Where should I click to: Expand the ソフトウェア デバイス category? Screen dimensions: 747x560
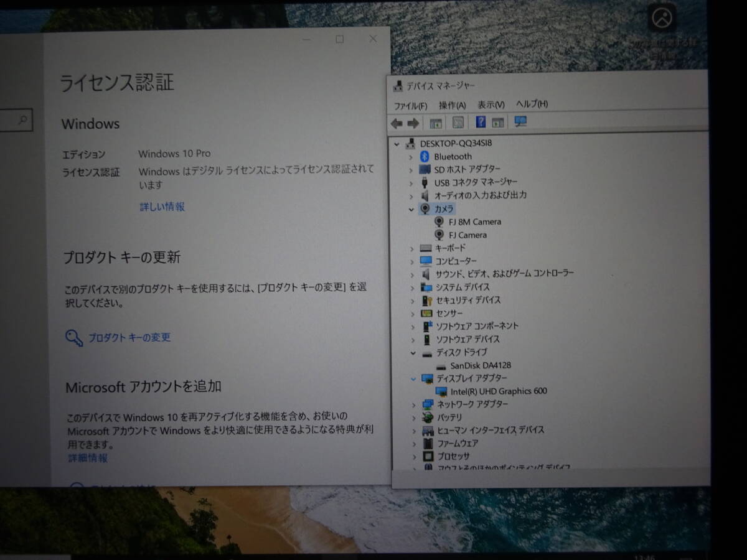pos(412,339)
